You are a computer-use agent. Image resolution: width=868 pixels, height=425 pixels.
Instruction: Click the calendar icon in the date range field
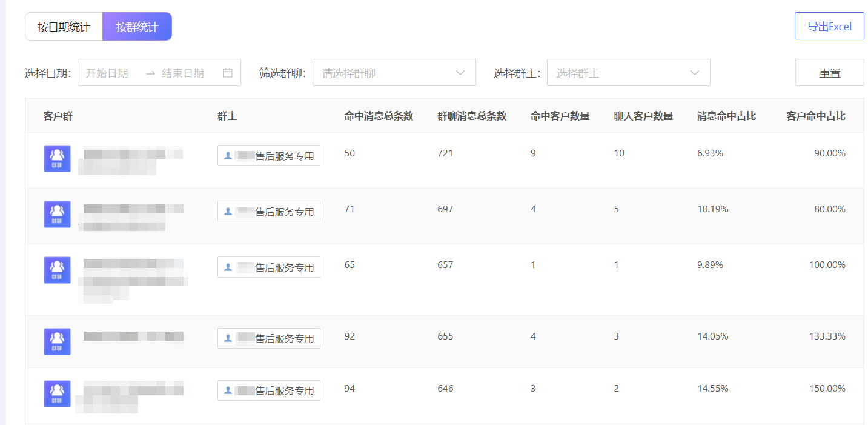228,73
